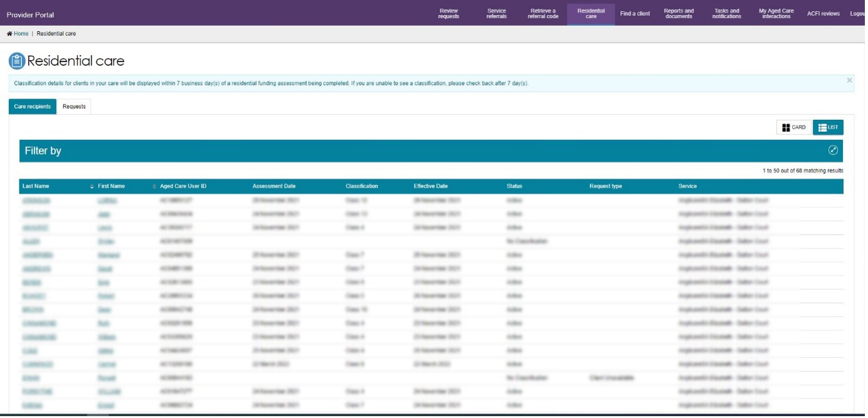Image resolution: width=868 pixels, height=418 pixels.
Task: Click the Logout menu item
Action: tap(856, 13)
